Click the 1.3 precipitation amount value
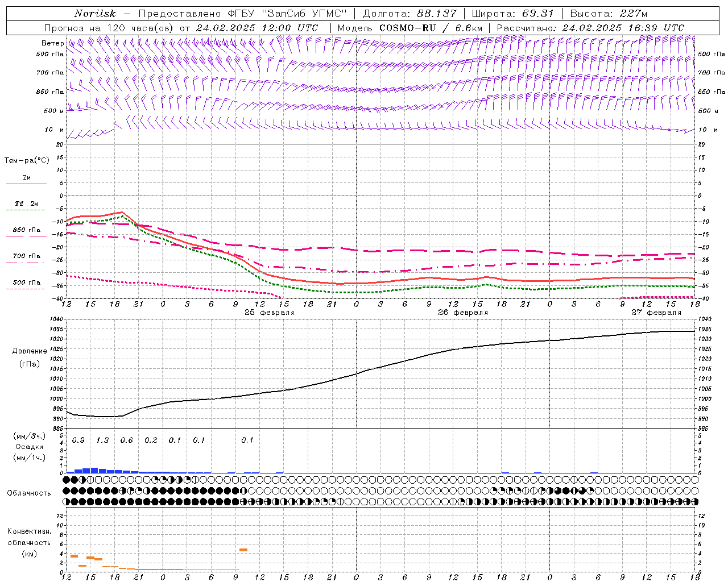728x582 pixels. point(102,440)
